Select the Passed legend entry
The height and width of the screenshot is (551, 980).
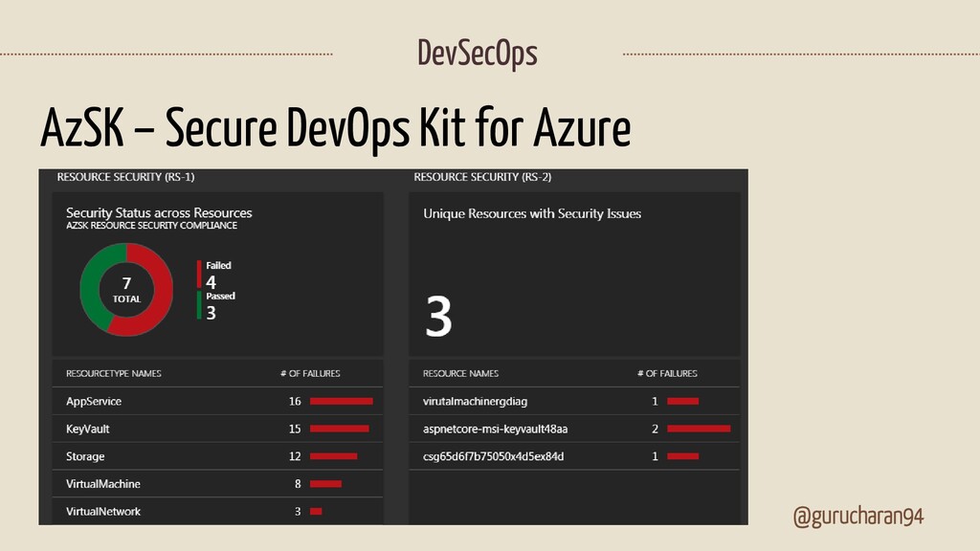pos(216,305)
